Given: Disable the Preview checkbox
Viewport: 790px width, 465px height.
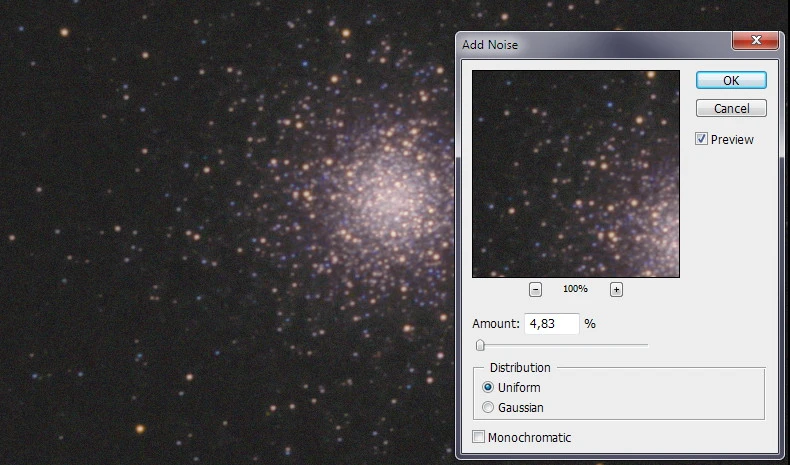Looking at the screenshot, I should click(702, 139).
